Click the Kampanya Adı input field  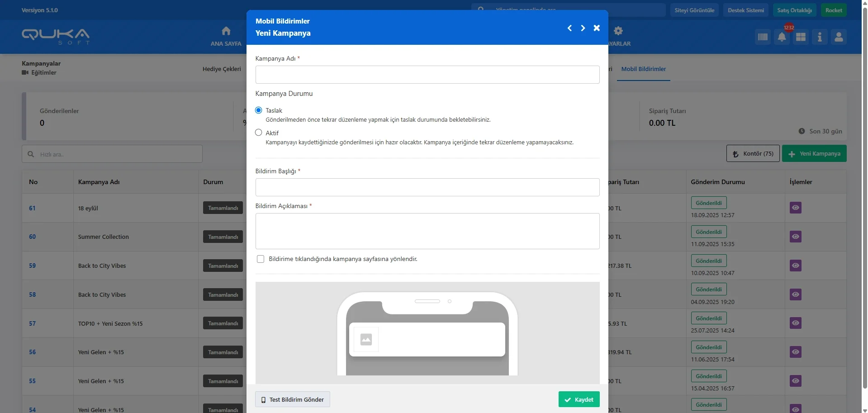427,75
